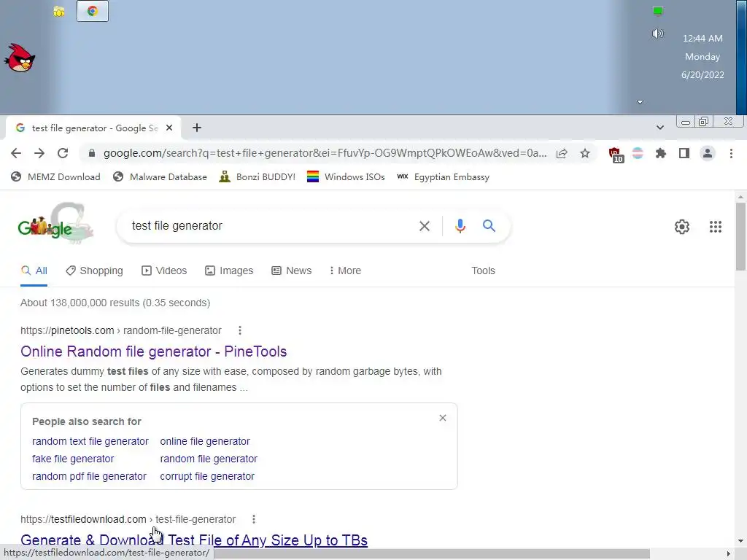Switch to the Images tab

coord(229,271)
